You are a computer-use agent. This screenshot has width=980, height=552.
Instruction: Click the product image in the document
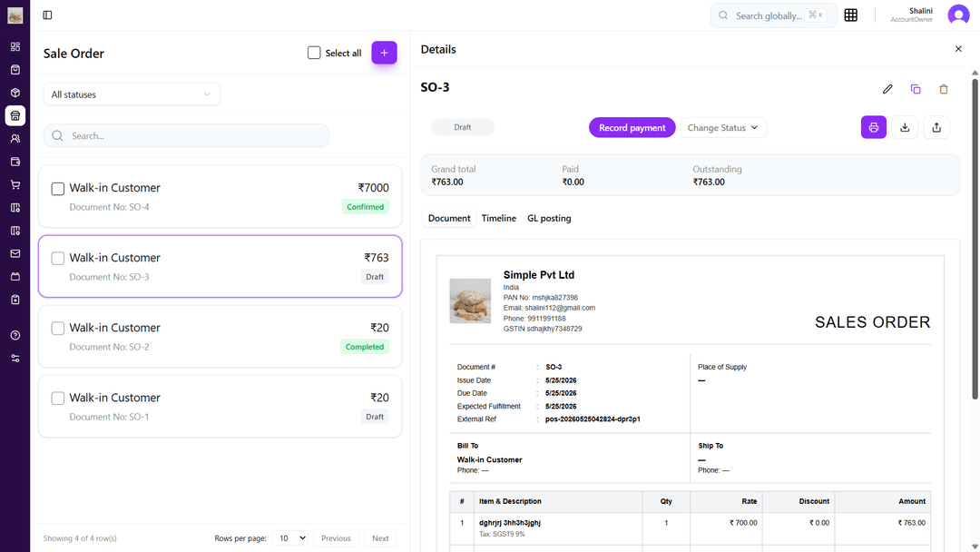tap(470, 301)
